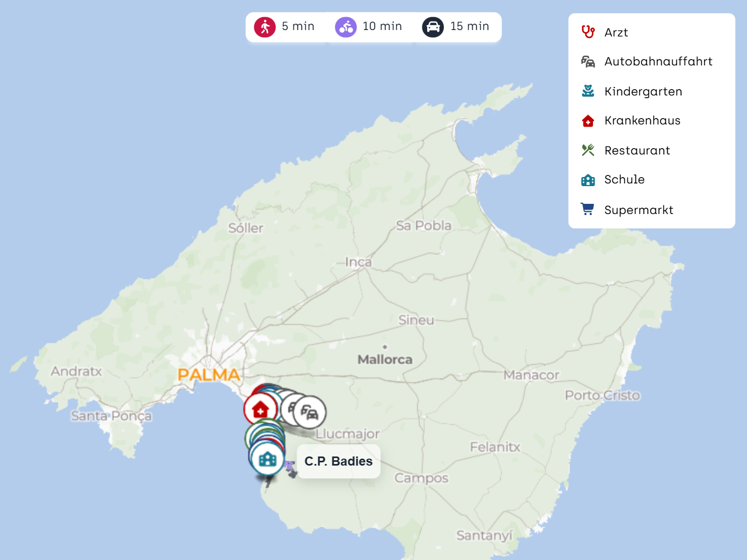Select the rightmost highway ramp map marker

[x=310, y=412]
